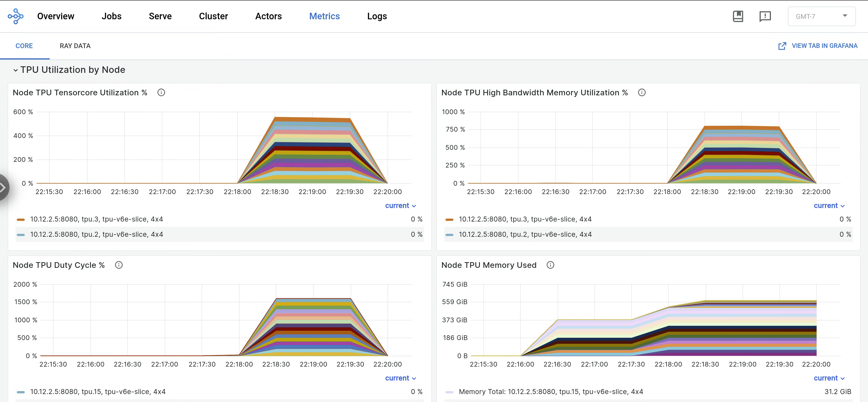This screenshot has width=868, height=402.
Task: Click the Ray logo in the top navigation
Action: click(x=15, y=16)
